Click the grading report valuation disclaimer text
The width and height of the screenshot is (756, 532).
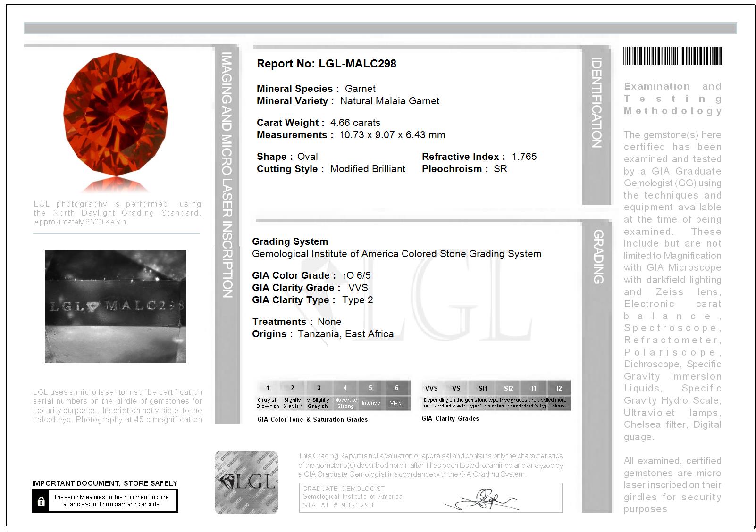[430, 465]
